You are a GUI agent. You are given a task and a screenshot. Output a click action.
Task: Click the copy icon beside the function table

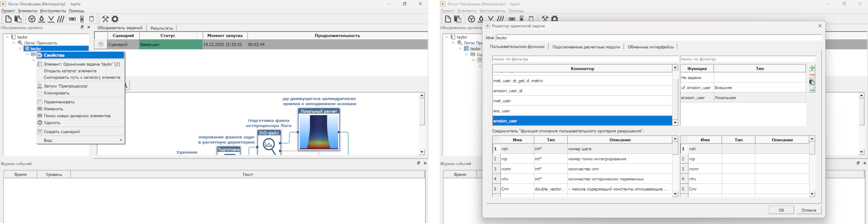(x=812, y=82)
